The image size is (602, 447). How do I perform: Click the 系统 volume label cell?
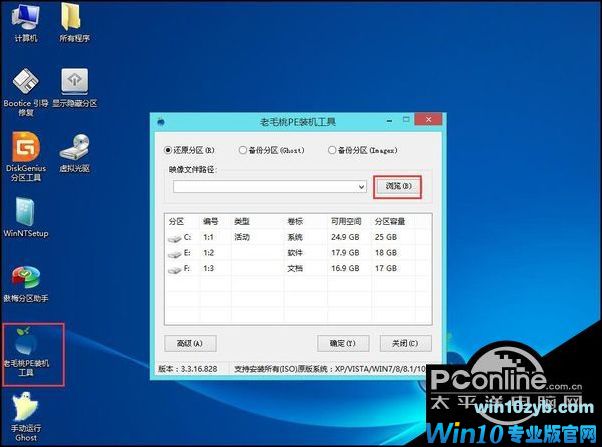295,237
